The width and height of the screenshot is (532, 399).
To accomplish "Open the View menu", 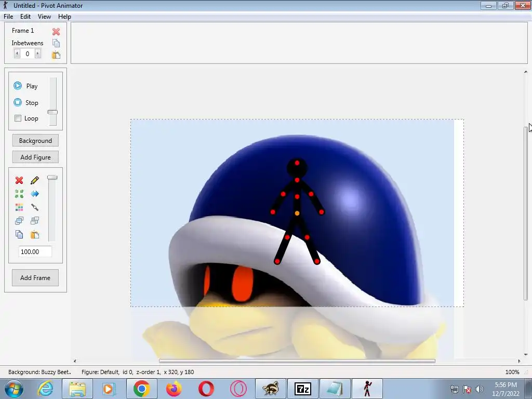I will (x=44, y=17).
